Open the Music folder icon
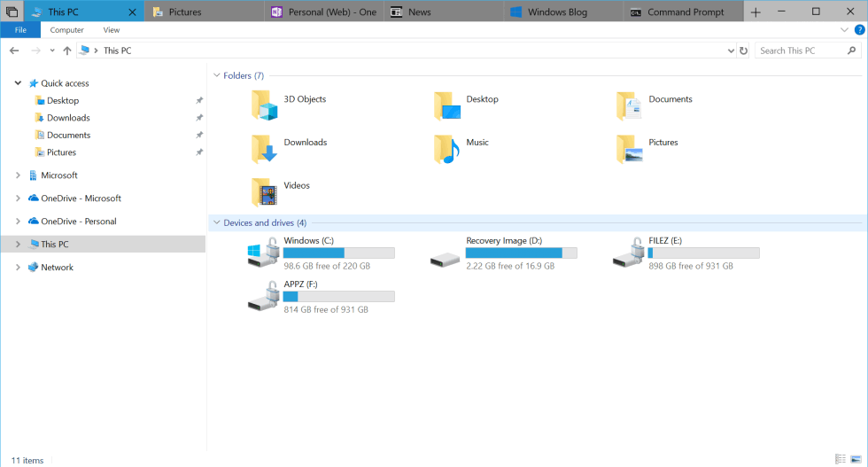This screenshot has width=868, height=467. coord(446,149)
